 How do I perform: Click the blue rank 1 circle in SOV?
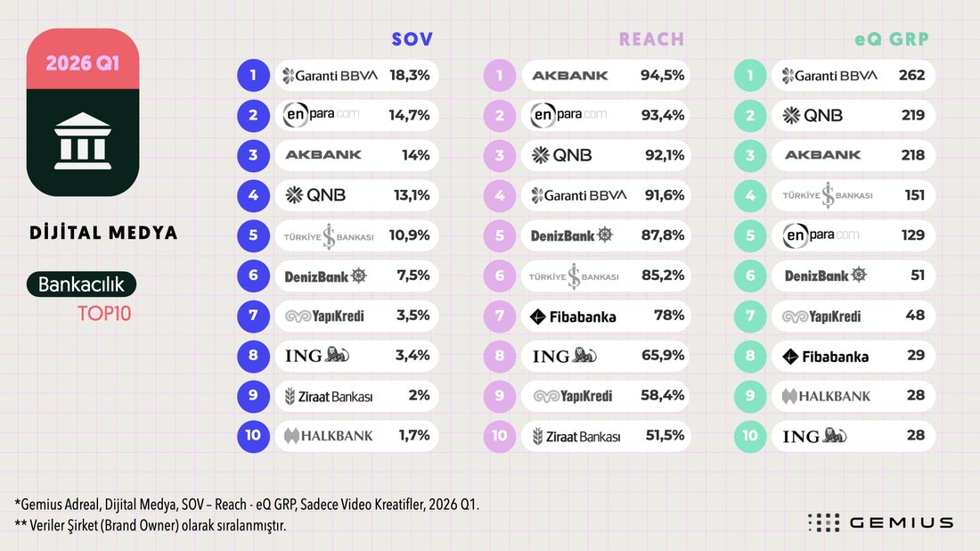[x=253, y=76]
